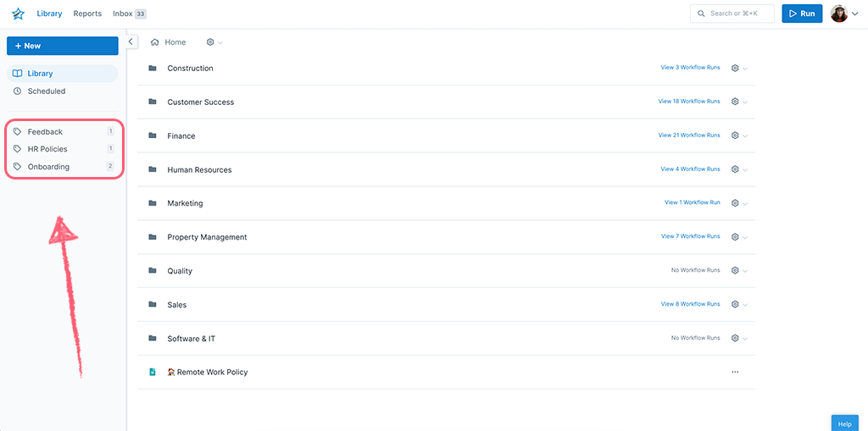Click the blue Run button
868x431 pixels.
pos(802,14)
